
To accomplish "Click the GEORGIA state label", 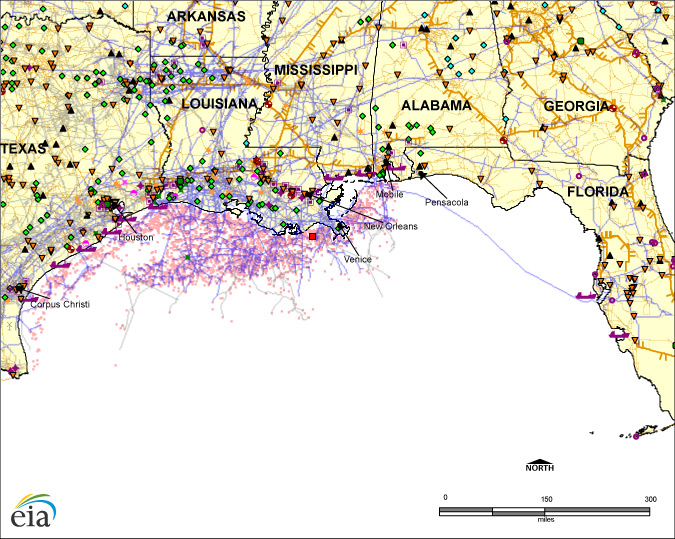I will pyautogui.click(x=576, y=106).
